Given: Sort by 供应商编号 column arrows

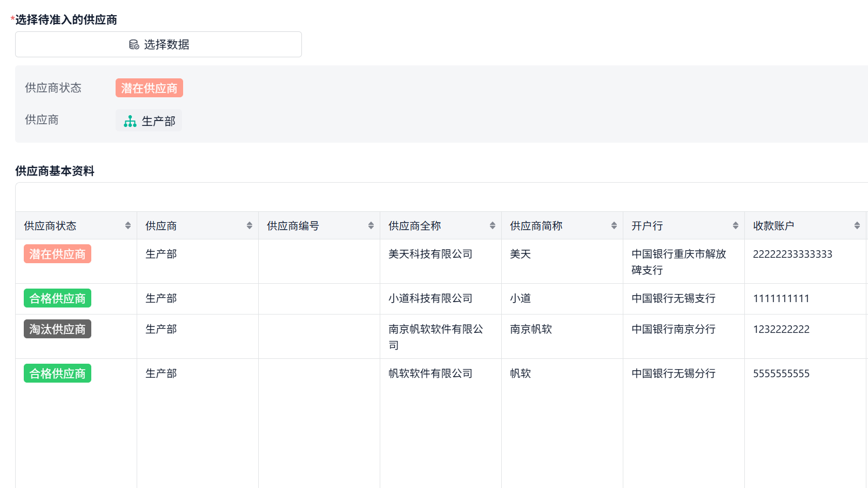Looking at the screenshot, I should [x=371, y=226].
